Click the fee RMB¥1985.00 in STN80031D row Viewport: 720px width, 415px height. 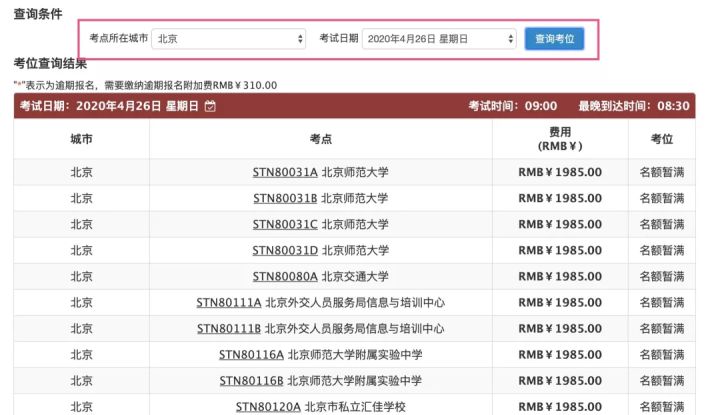(x=560, y=251)
